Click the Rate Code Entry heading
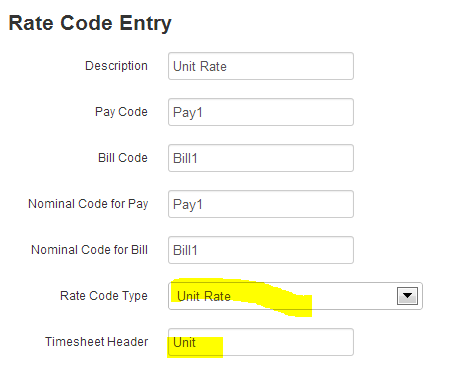 click(90, 23)
